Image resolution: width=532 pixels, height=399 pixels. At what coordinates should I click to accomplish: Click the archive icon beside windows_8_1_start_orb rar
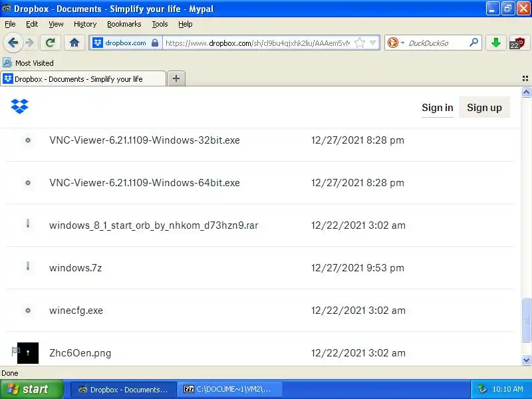[x=28, y=223]
